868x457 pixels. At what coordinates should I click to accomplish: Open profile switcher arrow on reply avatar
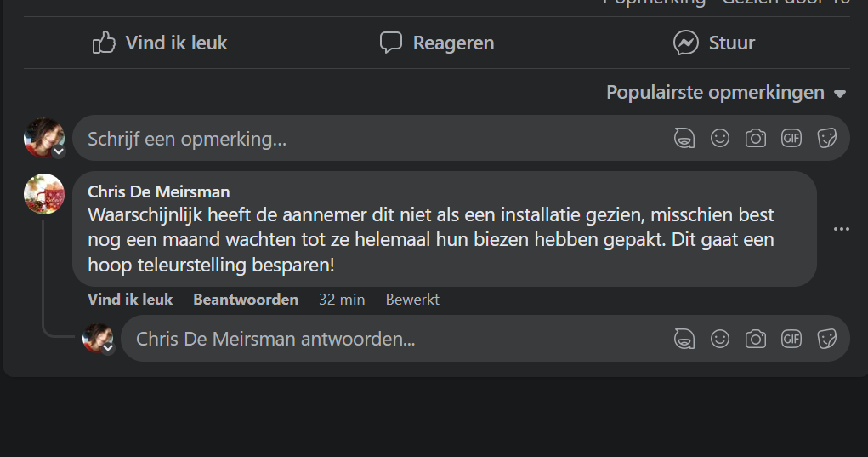point(108,347)
